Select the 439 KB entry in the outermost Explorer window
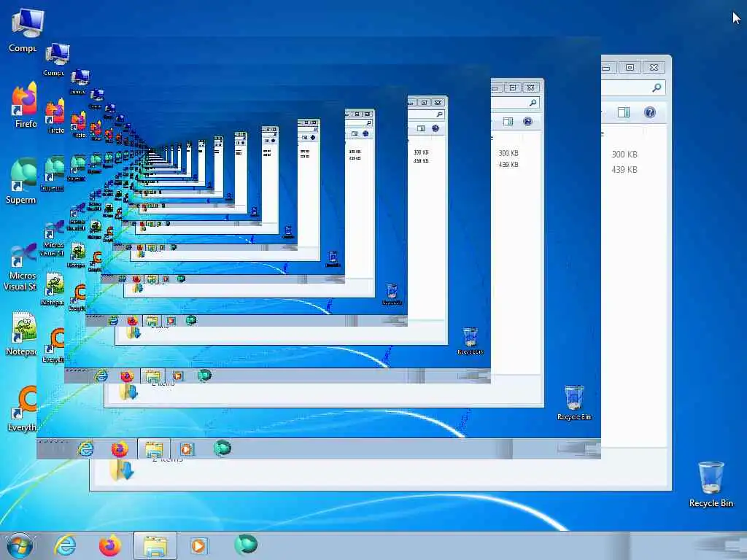Screen dimensions: 747x560 (x=624, y=169)
